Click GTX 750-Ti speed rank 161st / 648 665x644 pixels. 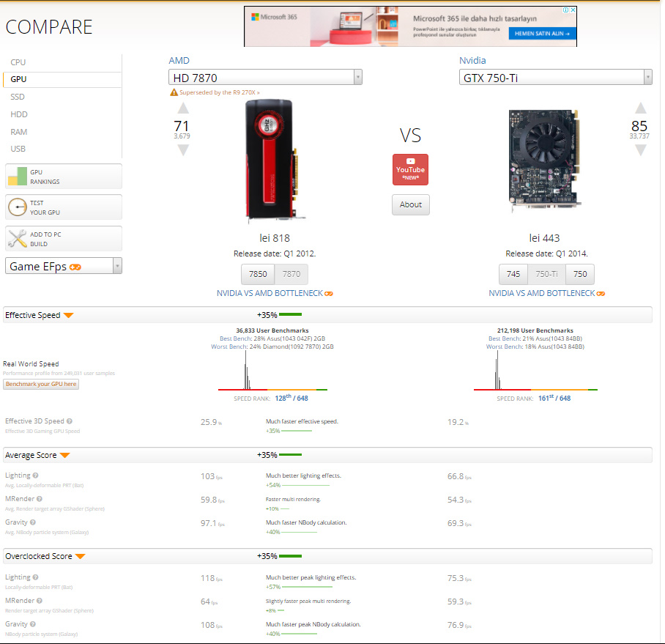554,399
